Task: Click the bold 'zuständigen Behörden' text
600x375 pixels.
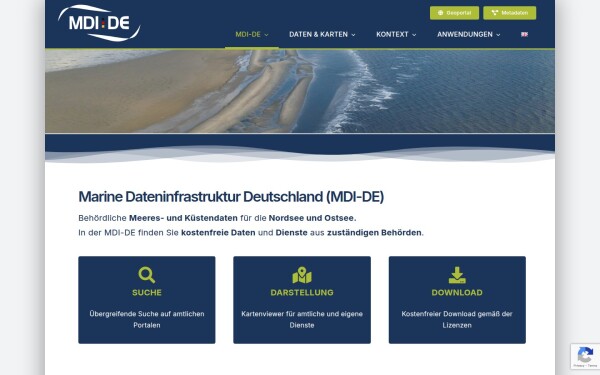Action: pos(374,233)
